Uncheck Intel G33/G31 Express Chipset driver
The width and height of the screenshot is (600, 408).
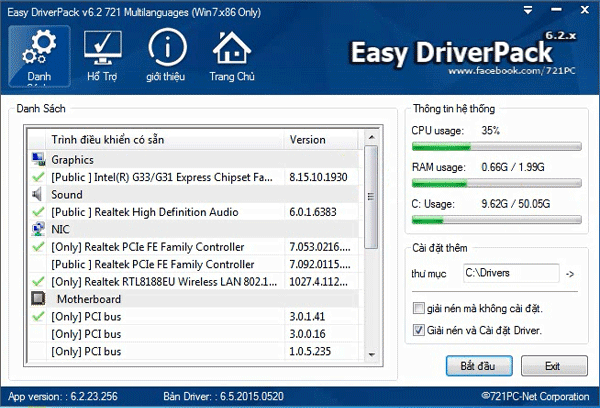click(x=38, y=177)
